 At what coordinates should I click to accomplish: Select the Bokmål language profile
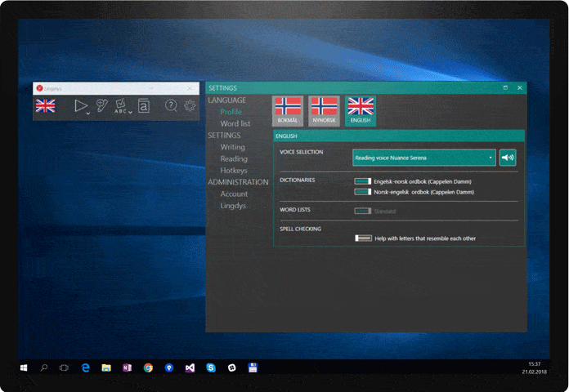288,110
